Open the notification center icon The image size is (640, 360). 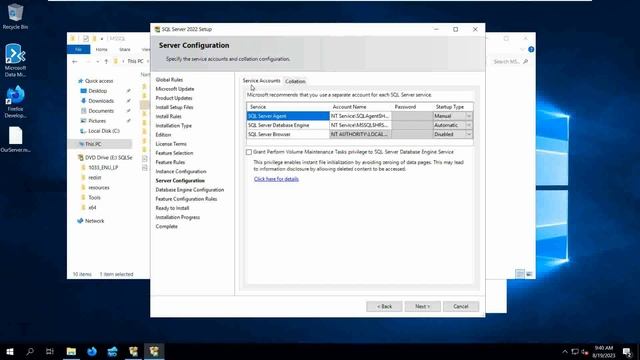627,351
